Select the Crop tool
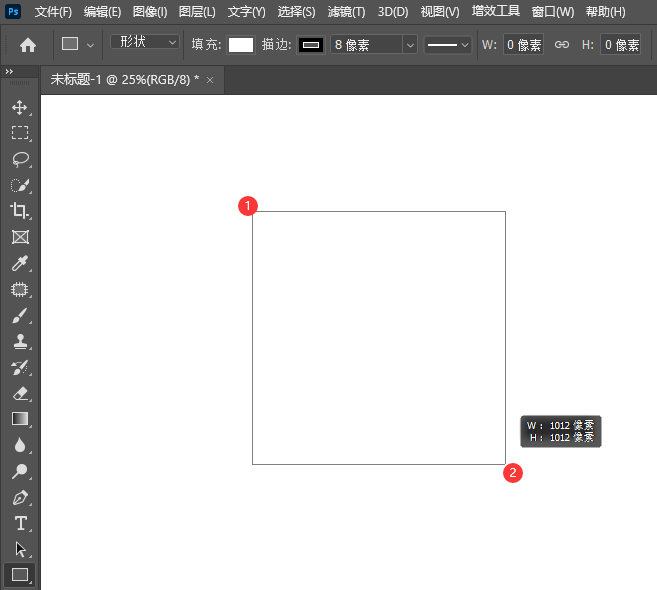This screenshot has width=657, height=590. (20, 211)
